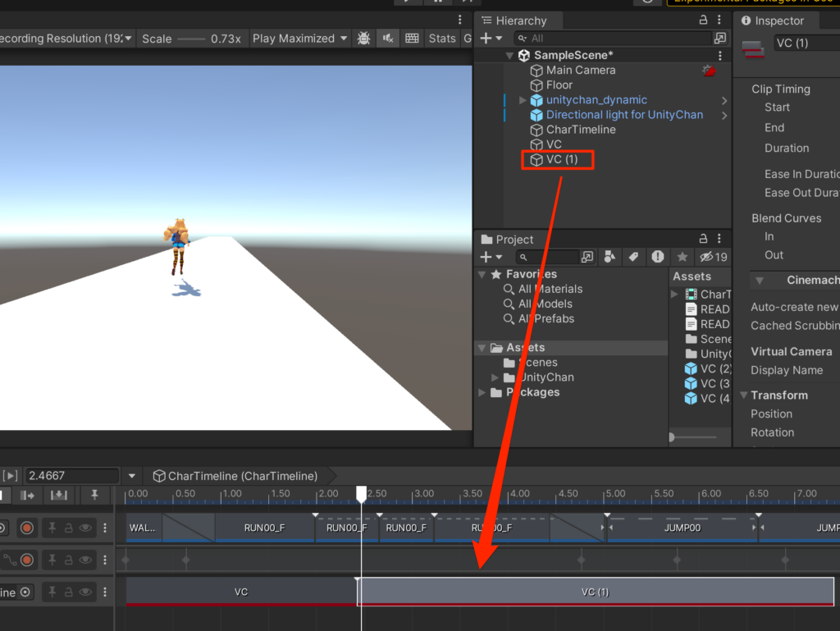840x631 pixels.
Task: Open the Hierarchy panel three-dot menu
Action: coord(719,21)
